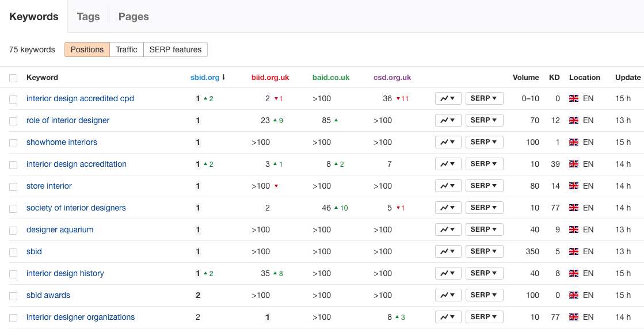This screenshot has width=644, height=329.
Task: Expand SERP dropdown for 'interior design history'
Action: pyautogui.click(x=484, y=273)
